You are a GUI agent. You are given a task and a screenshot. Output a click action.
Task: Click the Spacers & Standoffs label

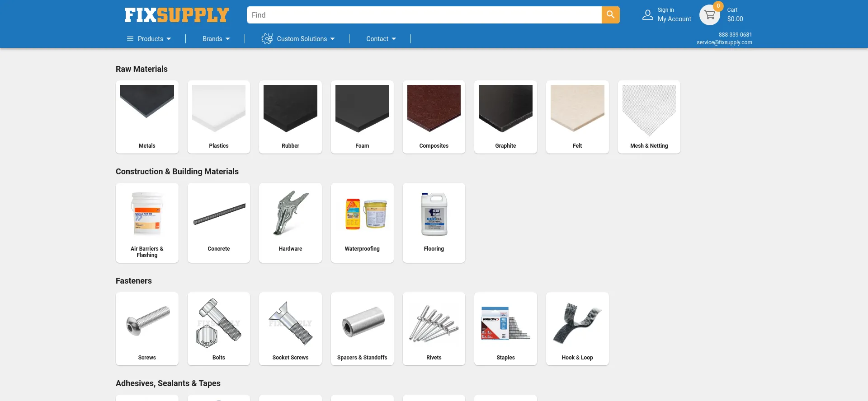[x=362, y=358]
